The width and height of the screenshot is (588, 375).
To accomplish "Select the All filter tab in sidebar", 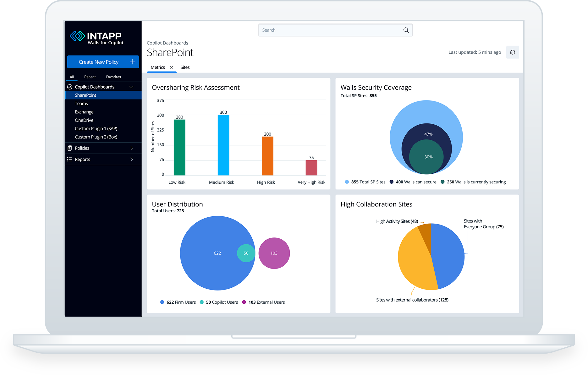I will point(72,77).
